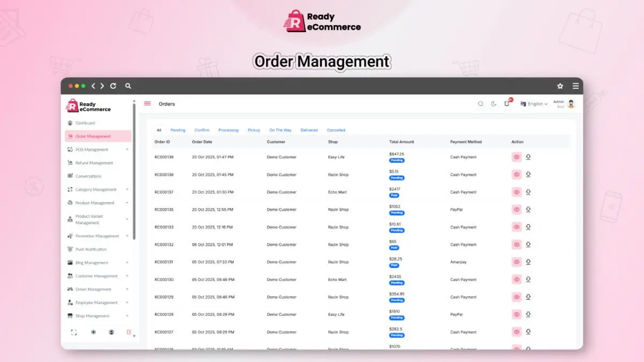Expand the Product Management submenu
The height and width of the screenshot is (362, 644).
point(95,203)
